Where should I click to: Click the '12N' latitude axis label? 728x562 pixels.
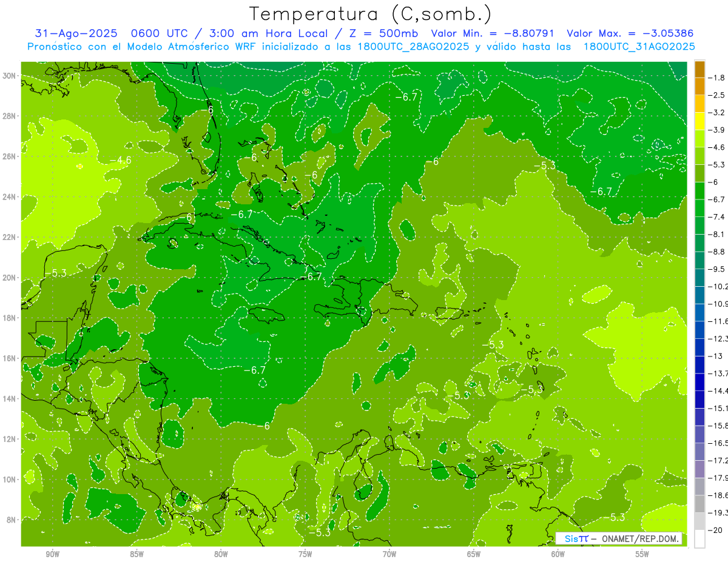pyautogui.click(x=8, y=438)
